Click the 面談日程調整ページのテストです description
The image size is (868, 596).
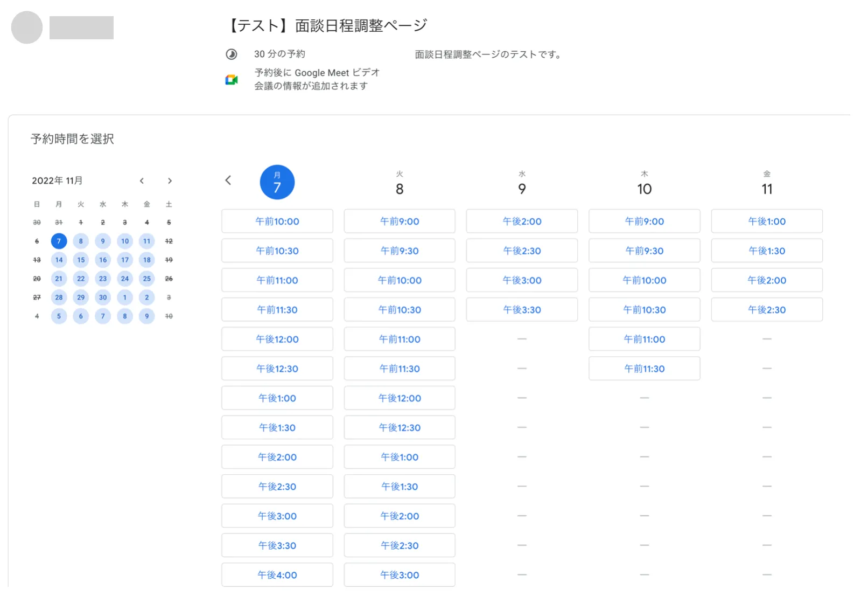488,54
